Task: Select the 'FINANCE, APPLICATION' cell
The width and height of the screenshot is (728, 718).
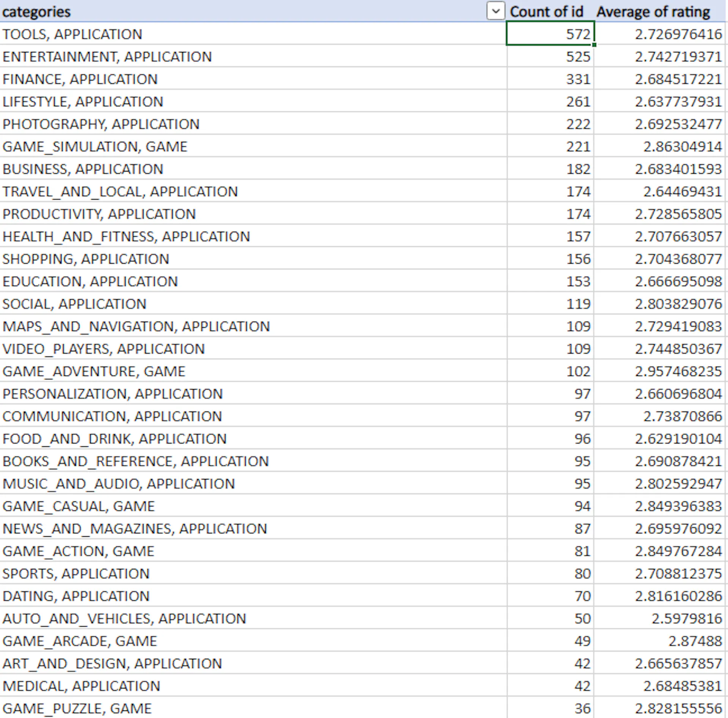Action: (253, 79)
